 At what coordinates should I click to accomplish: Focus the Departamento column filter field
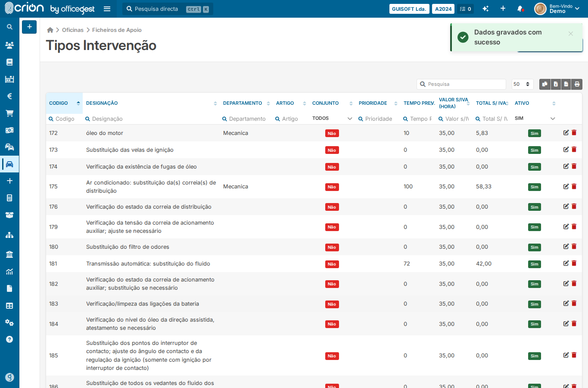tap(246, 119)
